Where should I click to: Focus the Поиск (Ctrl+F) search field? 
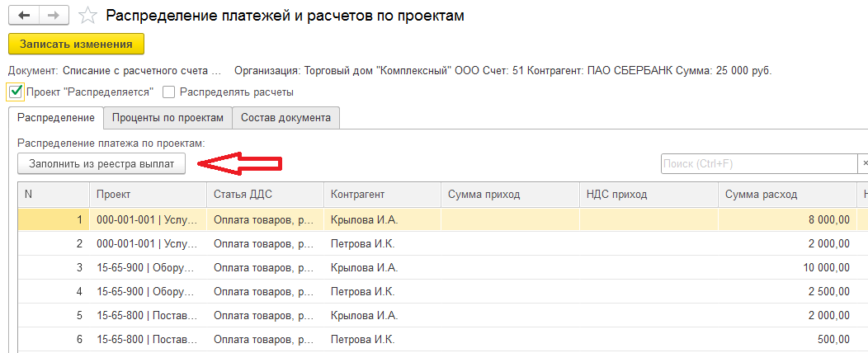click(759, 163)
